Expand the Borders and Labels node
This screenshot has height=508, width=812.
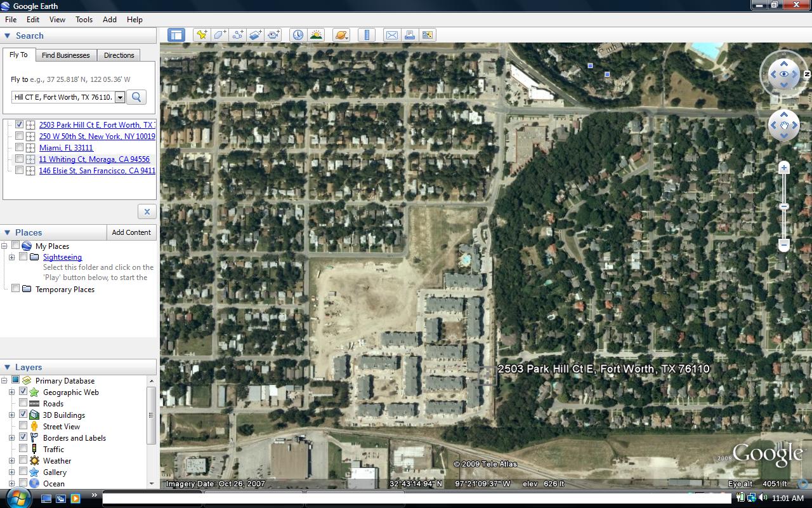click(12, 438)
